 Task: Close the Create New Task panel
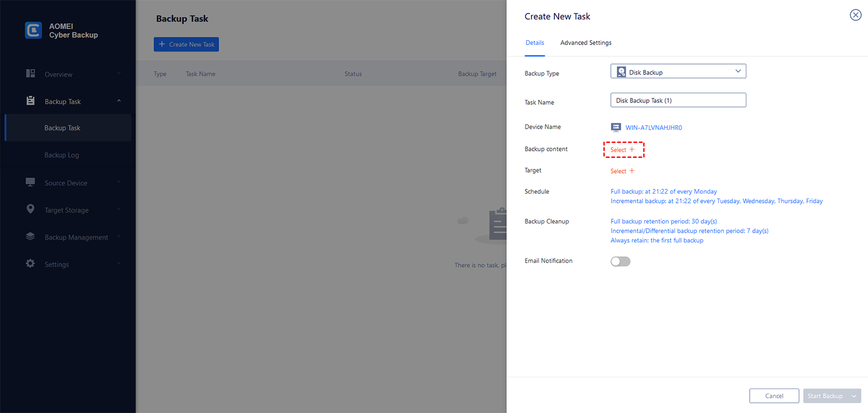855,15
